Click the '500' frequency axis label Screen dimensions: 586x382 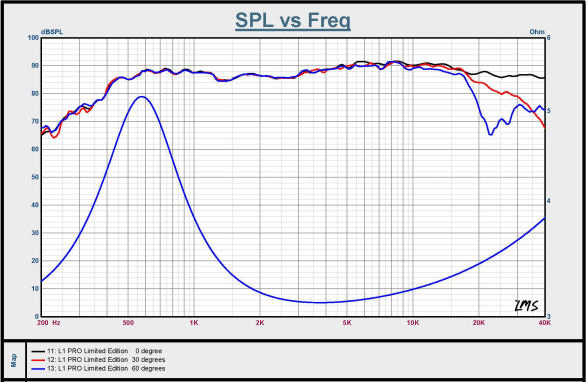(x=128, y=323)
